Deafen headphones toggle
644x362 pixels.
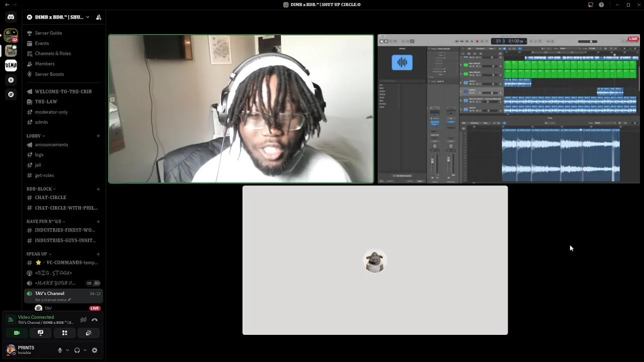coord(77,350)
